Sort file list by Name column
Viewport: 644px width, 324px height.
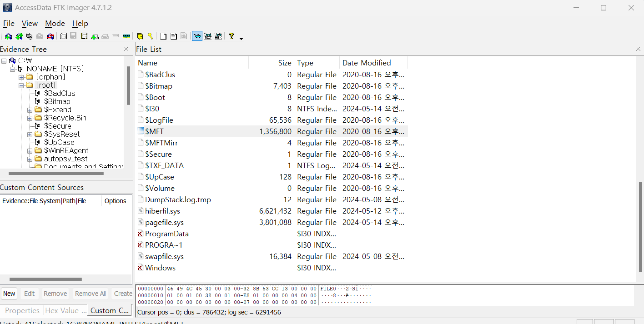[192, 63]
